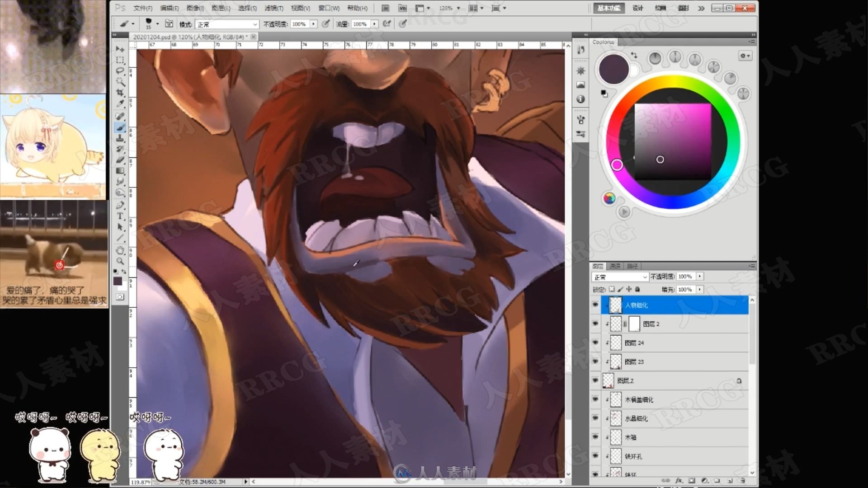Image resolution: width=868 pixels, height=488 pixels.
Task: Select the Hand tool
Action: pyautogui.click(x=120, y=250)
